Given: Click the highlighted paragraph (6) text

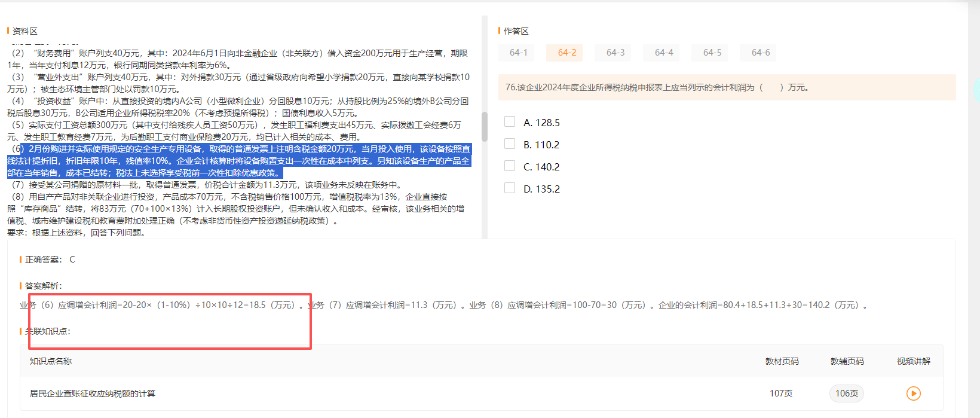Looking at the screenshot, I should pos(239,161).
